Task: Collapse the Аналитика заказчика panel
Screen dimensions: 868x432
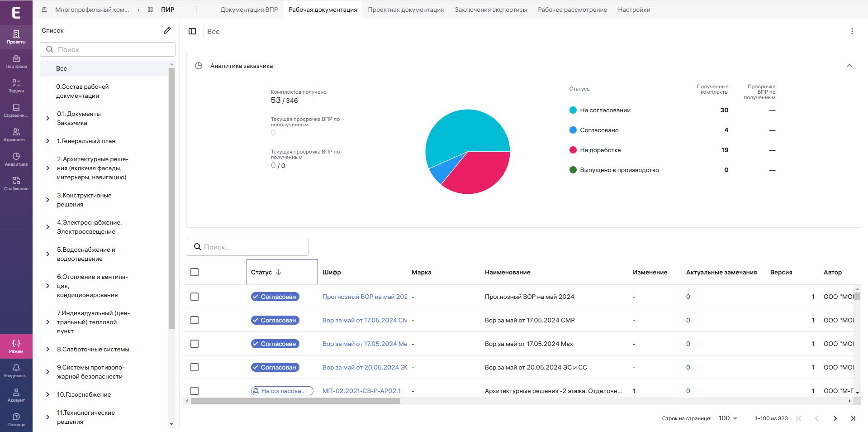Action: (x=849, y=66)
